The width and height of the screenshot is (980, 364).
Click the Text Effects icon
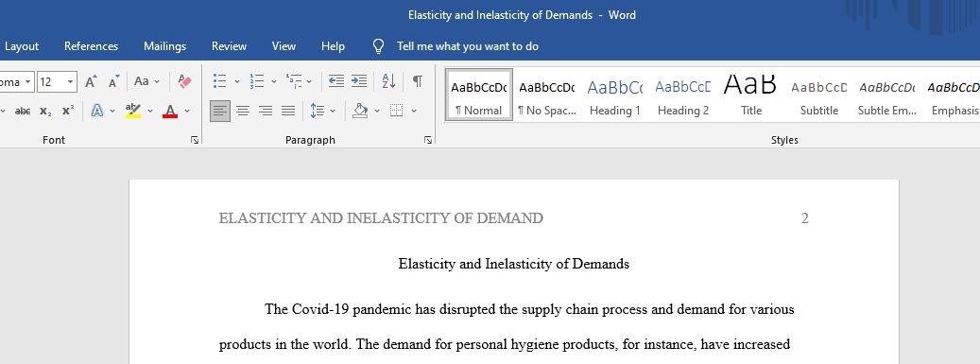point(97,111)
